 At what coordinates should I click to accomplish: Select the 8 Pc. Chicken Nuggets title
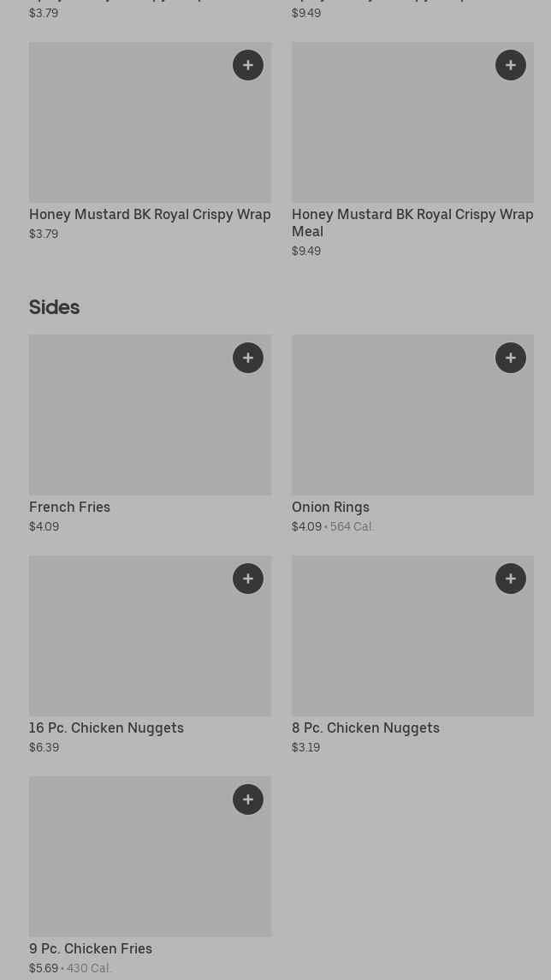pos(365,728)
